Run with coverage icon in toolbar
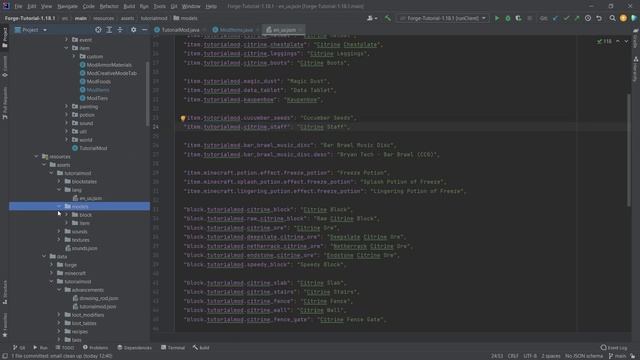 point(518,18)
